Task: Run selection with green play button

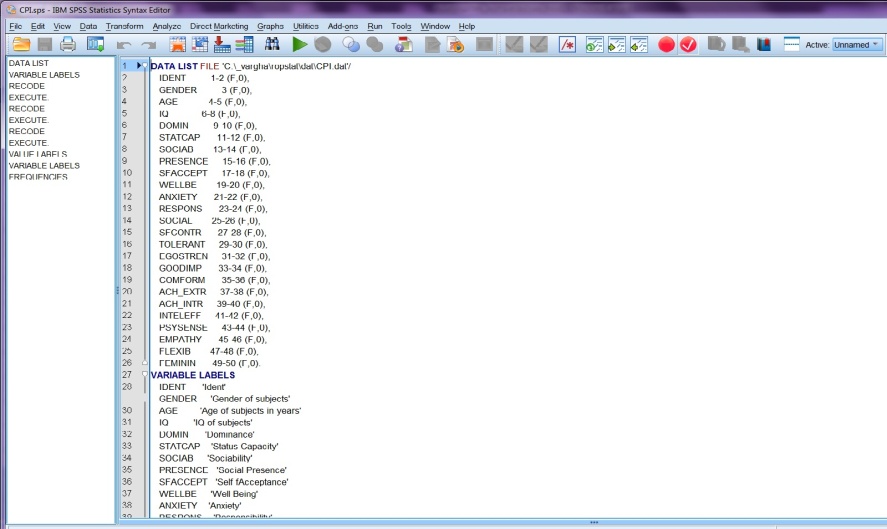Action: click(x=299, y=44)
